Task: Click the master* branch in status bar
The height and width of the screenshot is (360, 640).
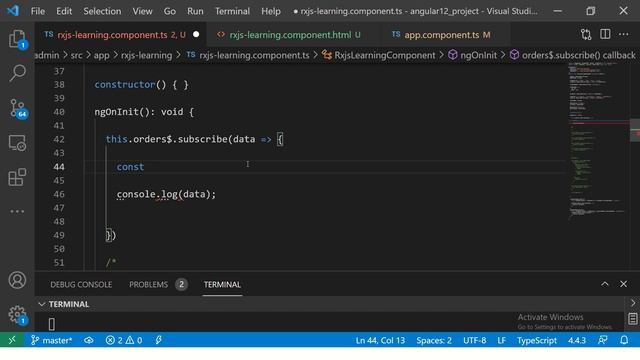Action: tap(51, 340)
